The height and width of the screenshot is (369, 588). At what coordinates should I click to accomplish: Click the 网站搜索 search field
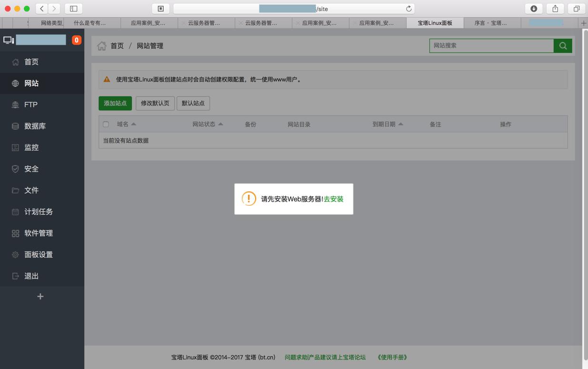pos(491,46)
